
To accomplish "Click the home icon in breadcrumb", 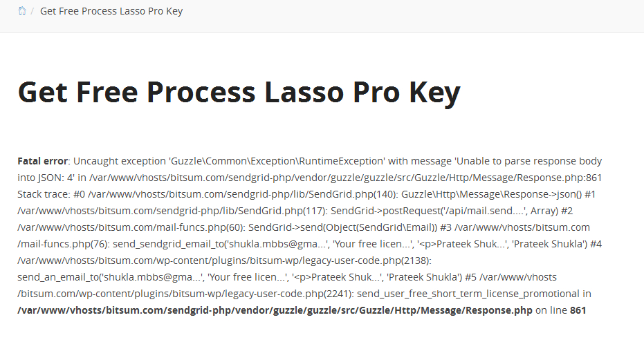I will coord(22,11).
